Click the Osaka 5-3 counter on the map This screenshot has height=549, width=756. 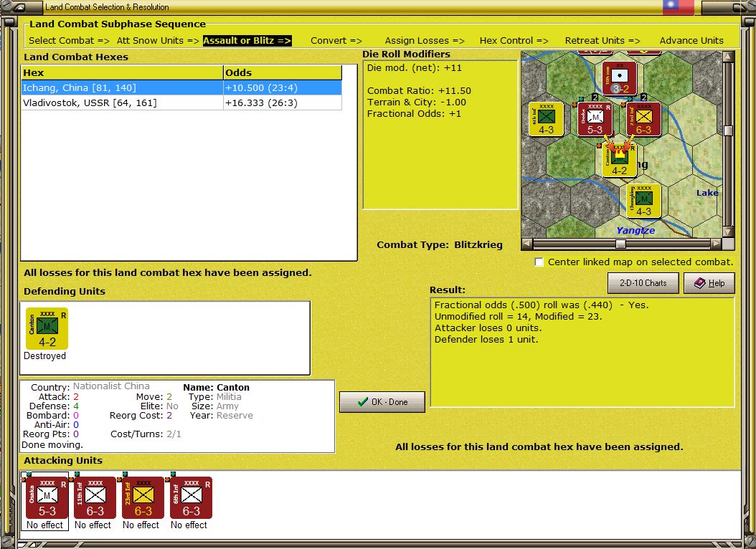tap(595, 119)
